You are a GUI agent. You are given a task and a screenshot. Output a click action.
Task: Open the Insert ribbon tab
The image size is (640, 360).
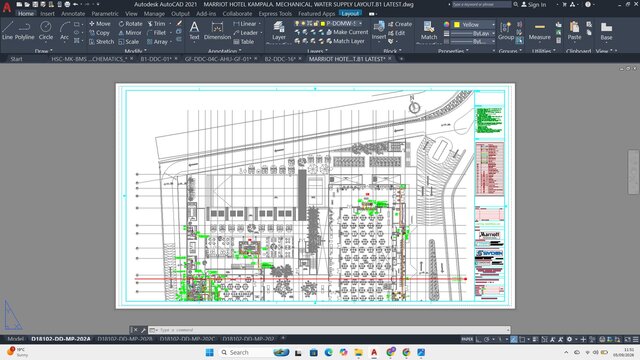[47, 13]
